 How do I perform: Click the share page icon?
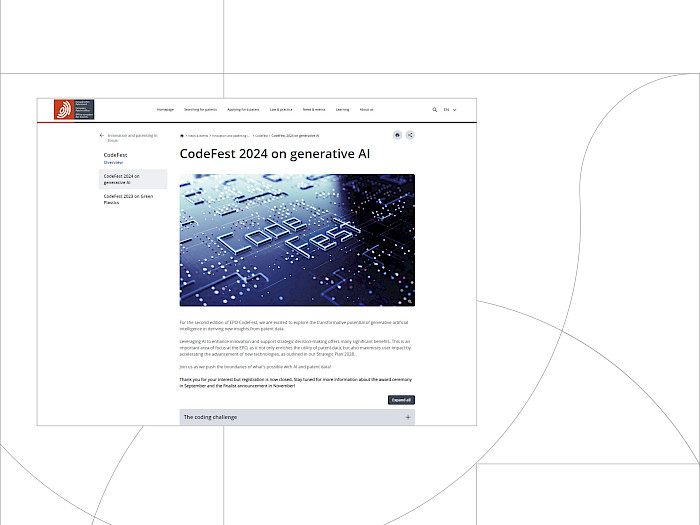coord(410,135)
